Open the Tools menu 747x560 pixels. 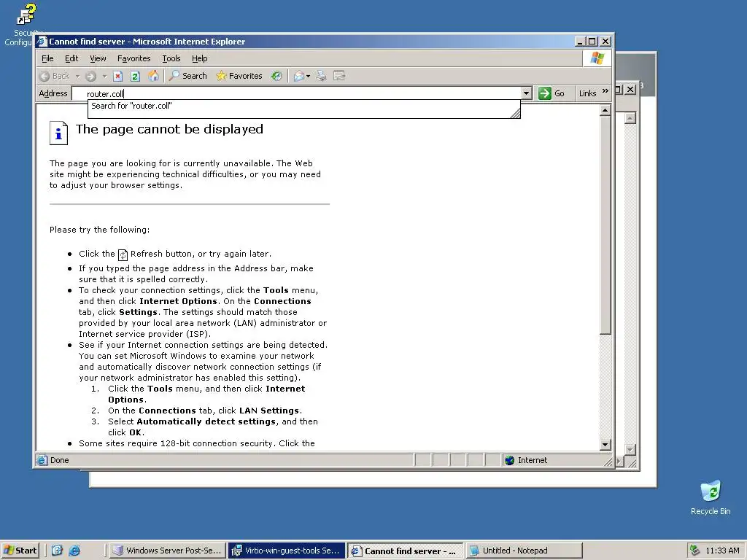171,58
